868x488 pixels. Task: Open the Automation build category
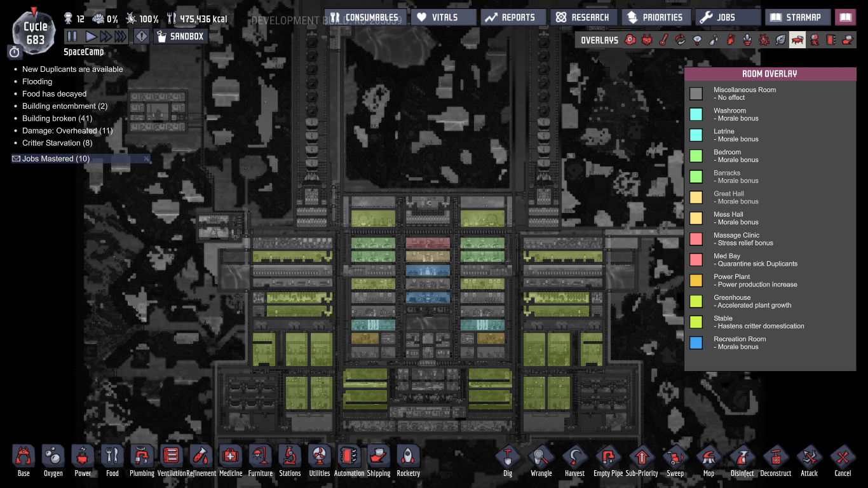click(349, 459)
